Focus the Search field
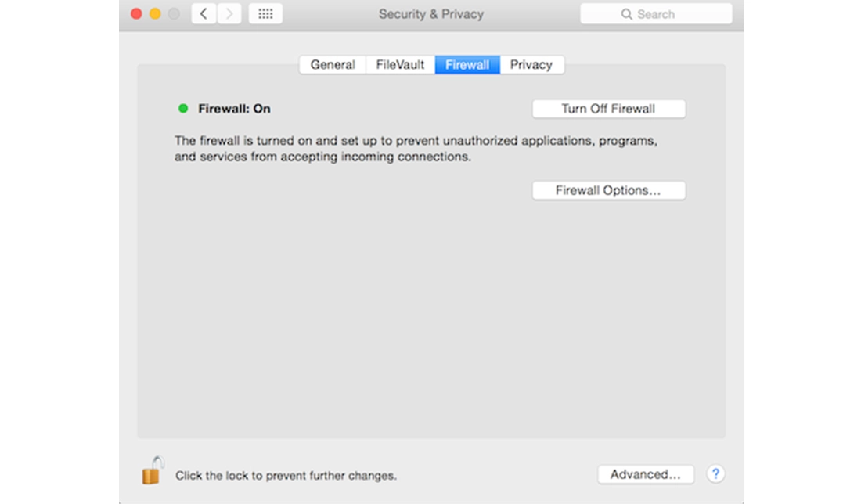This screenshot has width=861, height=504. point(656,14)
